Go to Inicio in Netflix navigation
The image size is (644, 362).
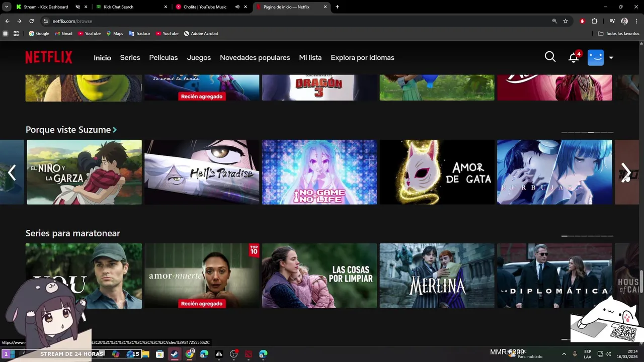pos(102,58)
